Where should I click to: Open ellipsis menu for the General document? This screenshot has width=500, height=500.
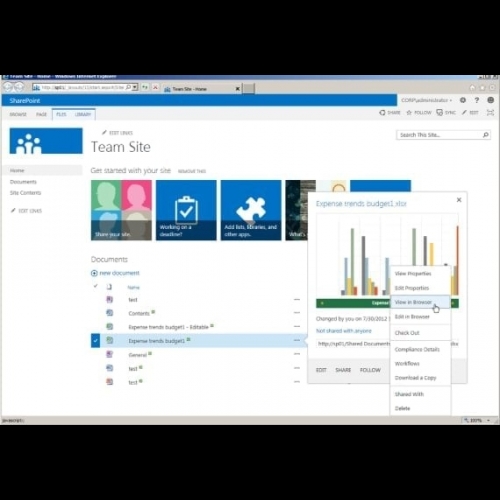pyautogui.click(x=297, y=354)
